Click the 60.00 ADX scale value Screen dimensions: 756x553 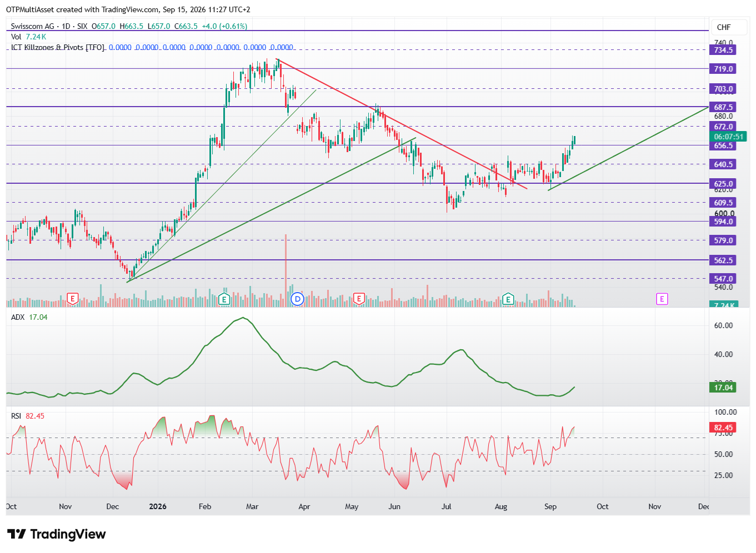tap(724, 325)
